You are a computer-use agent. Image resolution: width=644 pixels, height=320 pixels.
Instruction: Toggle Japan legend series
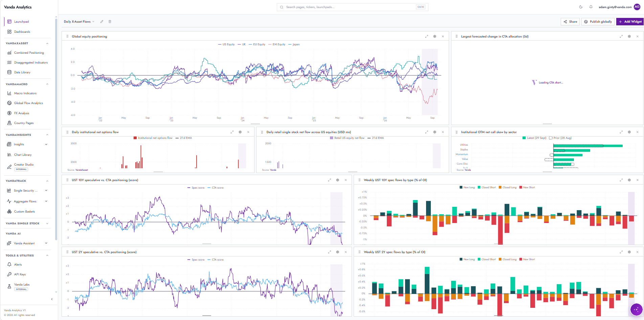[x=294, y=44]
